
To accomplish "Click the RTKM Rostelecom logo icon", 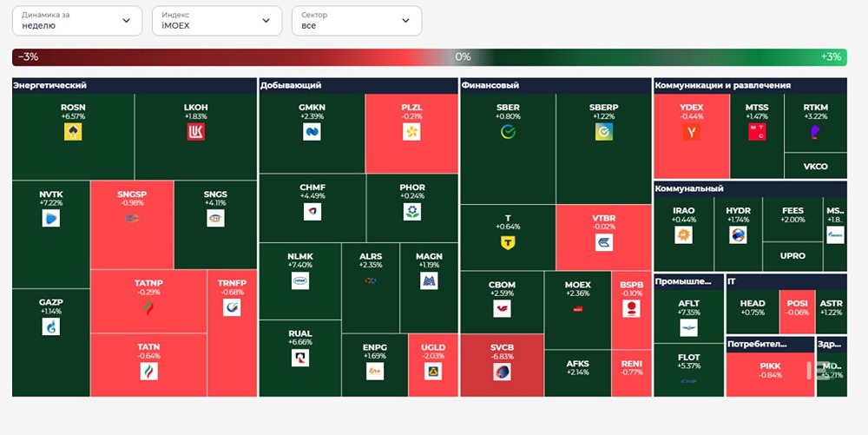I will pyautogui.click(x=815, y=132).
